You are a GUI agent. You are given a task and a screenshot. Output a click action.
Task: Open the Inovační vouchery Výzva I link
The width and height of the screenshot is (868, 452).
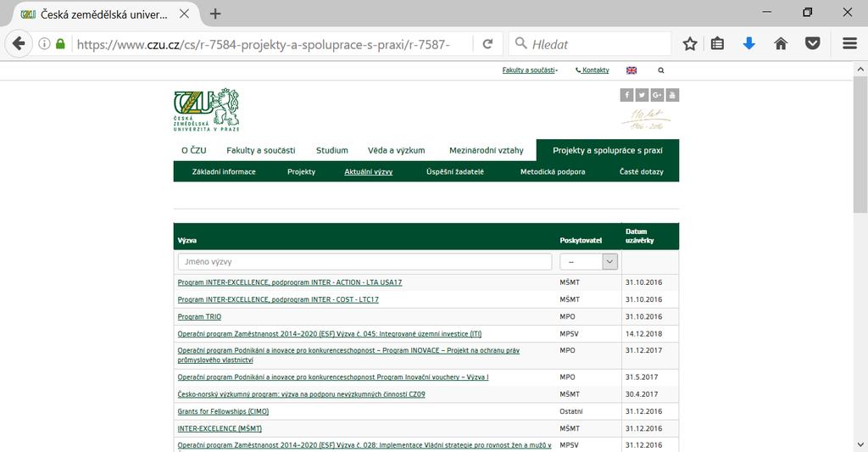pos(332,377)
